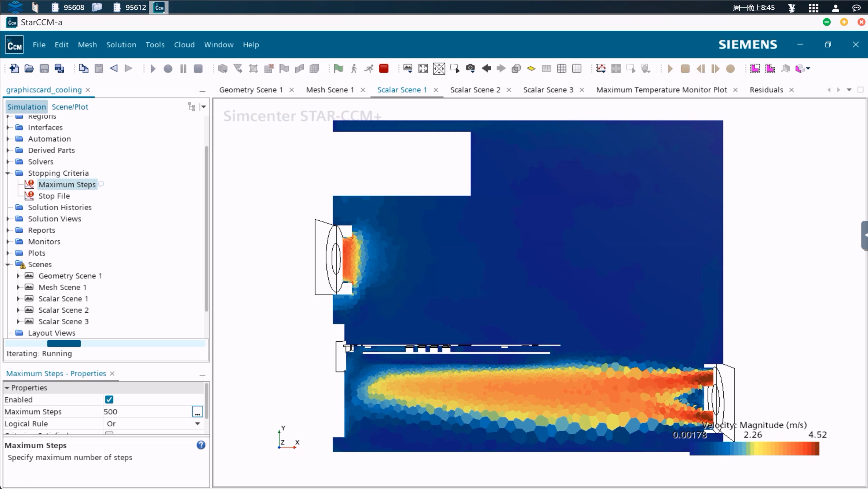The height and width of the screenshot is (489, 868).
Task: Click the camera screenshot toolbar icon
Action: (470, 68)
